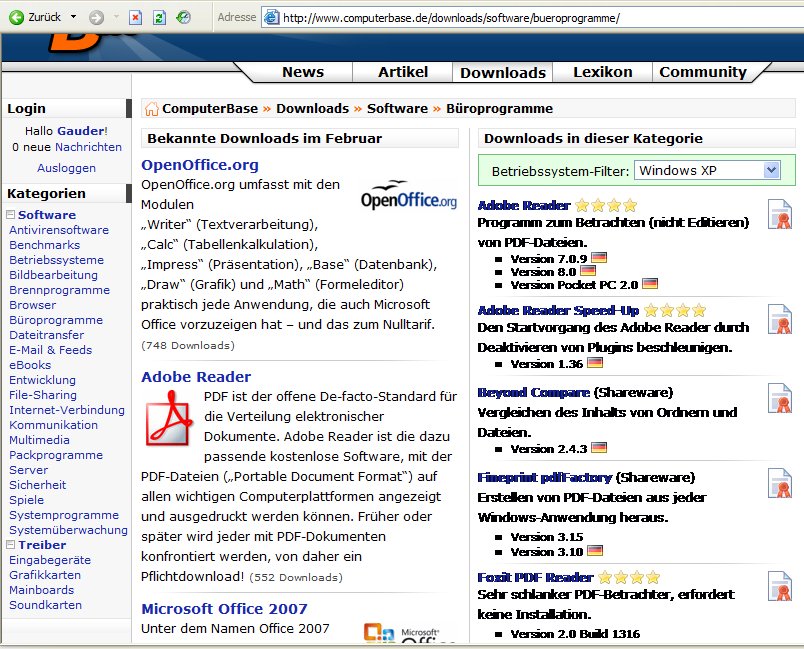The width and height of the screenshot is (804, 649).
Task: Open the Community tab
Action: click(x=703, y=72)
